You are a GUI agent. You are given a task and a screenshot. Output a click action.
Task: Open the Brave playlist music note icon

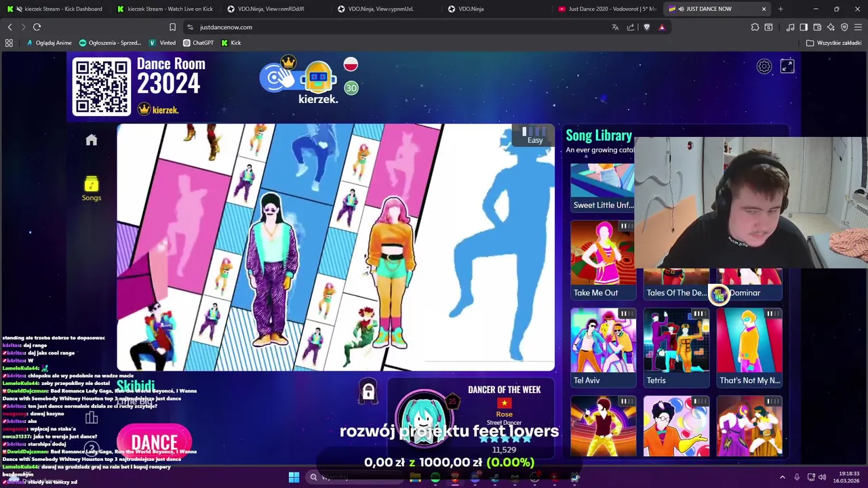click(790, 27)
